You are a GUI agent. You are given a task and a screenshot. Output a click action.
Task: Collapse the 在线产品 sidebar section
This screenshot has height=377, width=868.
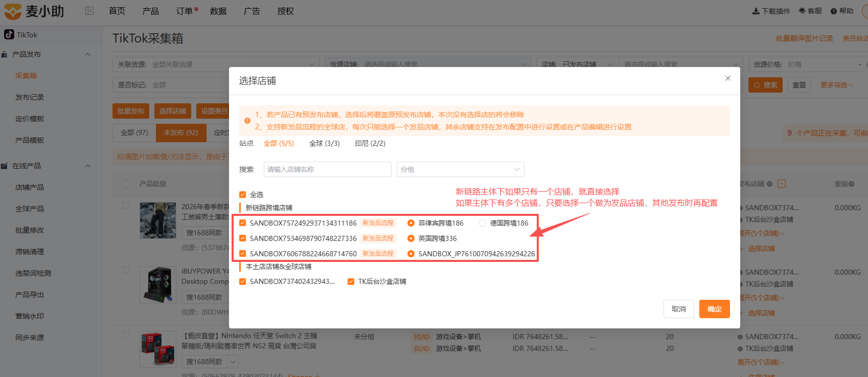click(87, 166)
